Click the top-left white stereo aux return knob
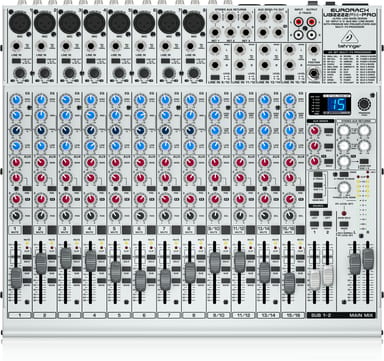 point(344,130)
